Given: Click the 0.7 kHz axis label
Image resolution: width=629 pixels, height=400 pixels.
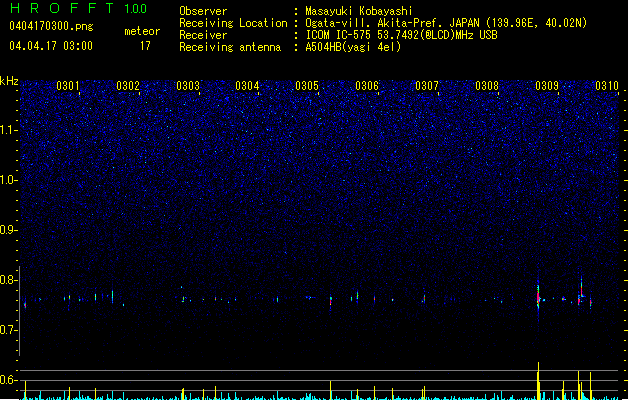Looking at the screenshot, I should pos(9,330).
